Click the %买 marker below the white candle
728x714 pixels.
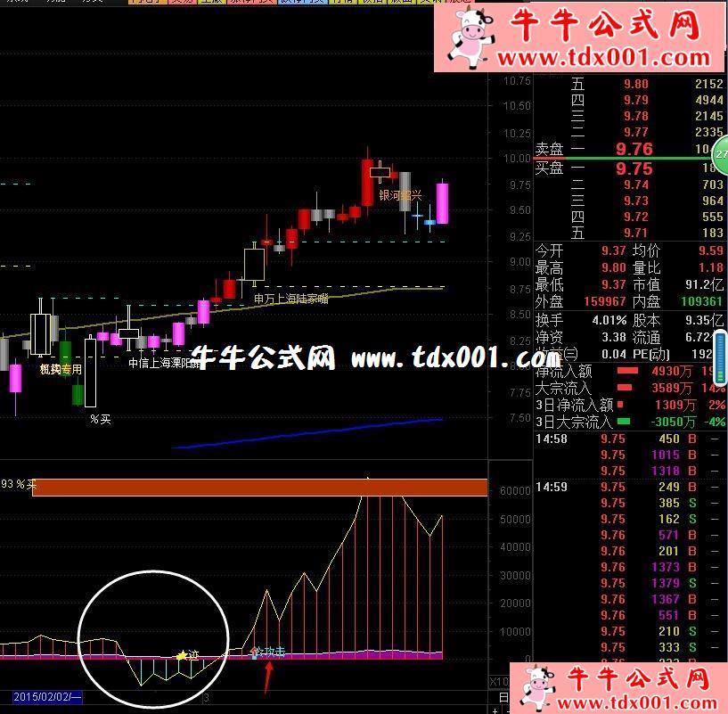pos(101,420)
